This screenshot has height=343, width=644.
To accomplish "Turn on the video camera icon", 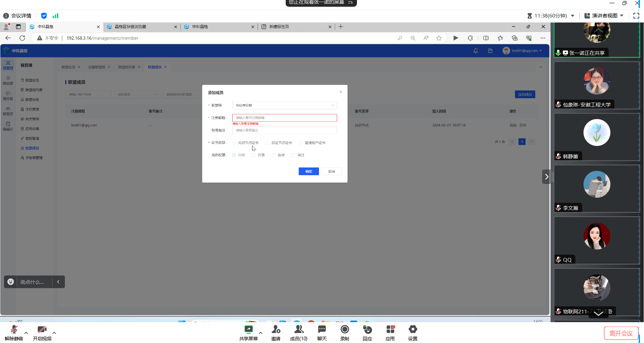I will 42,330.
